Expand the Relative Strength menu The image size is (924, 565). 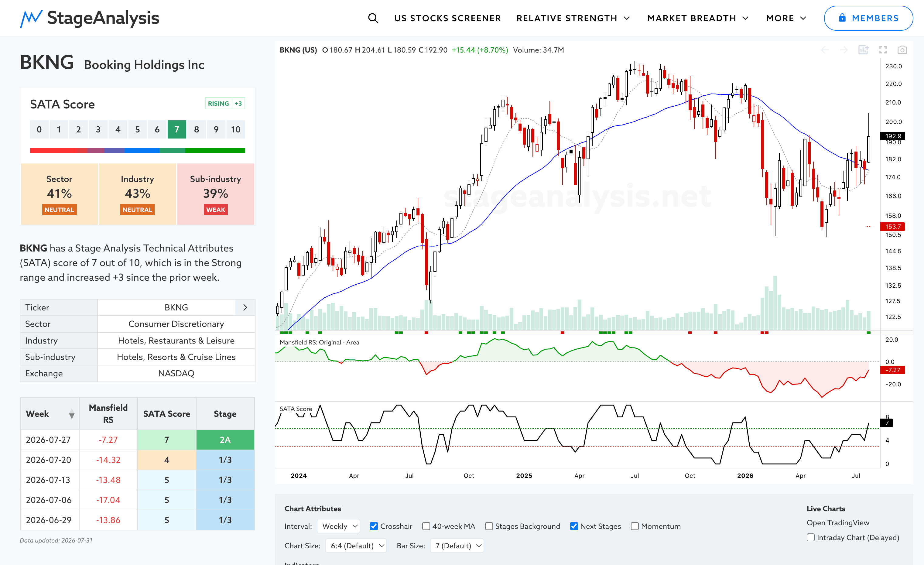point(573,18)
